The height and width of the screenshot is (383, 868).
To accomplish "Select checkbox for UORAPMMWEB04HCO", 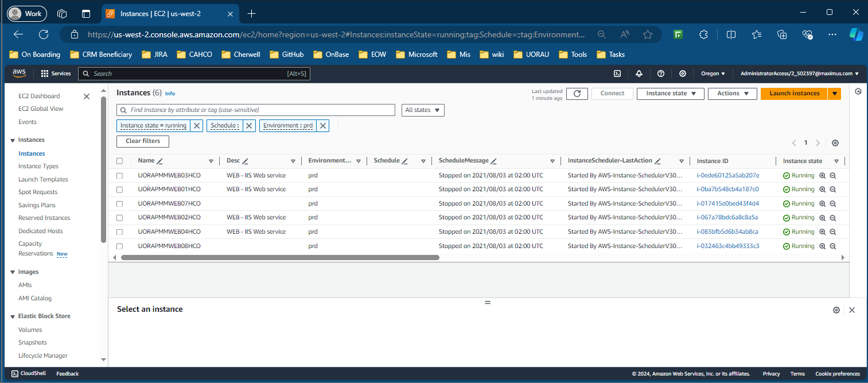I will coord(119,232).
